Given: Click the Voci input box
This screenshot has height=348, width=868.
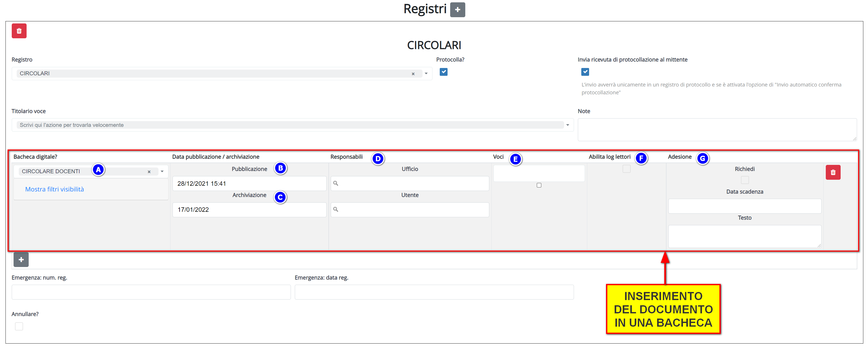Looking at the screenshot, I should click(x=539, y=173).
